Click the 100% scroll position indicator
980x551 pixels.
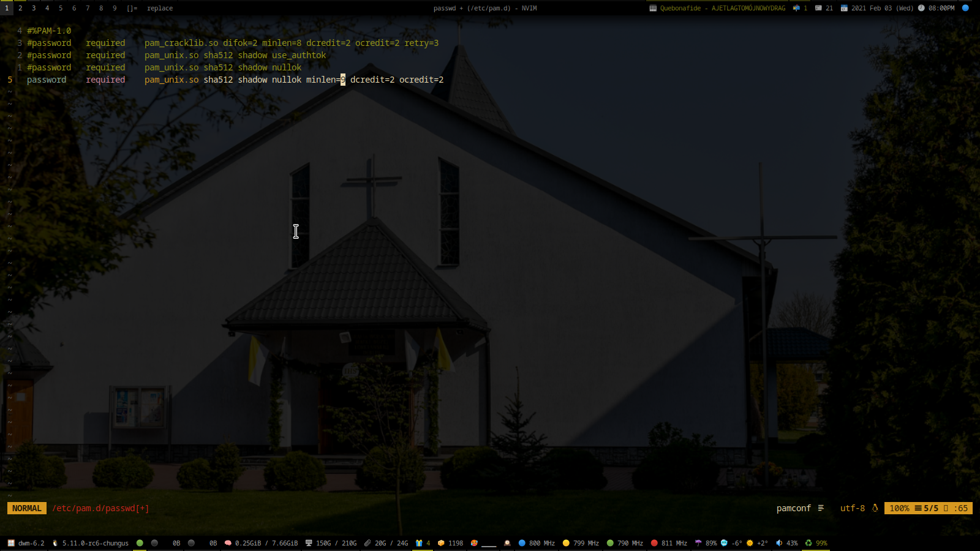(899, 508)
